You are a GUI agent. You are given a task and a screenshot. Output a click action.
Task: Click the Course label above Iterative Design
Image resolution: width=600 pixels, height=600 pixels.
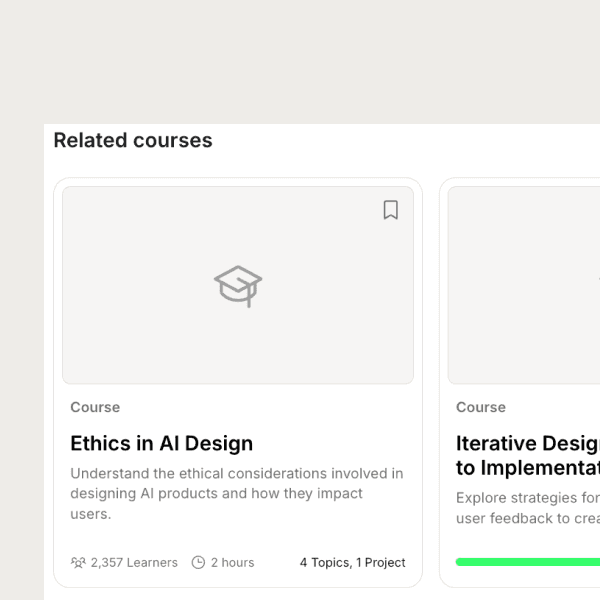pyautogui.click(x=481, y=407)
